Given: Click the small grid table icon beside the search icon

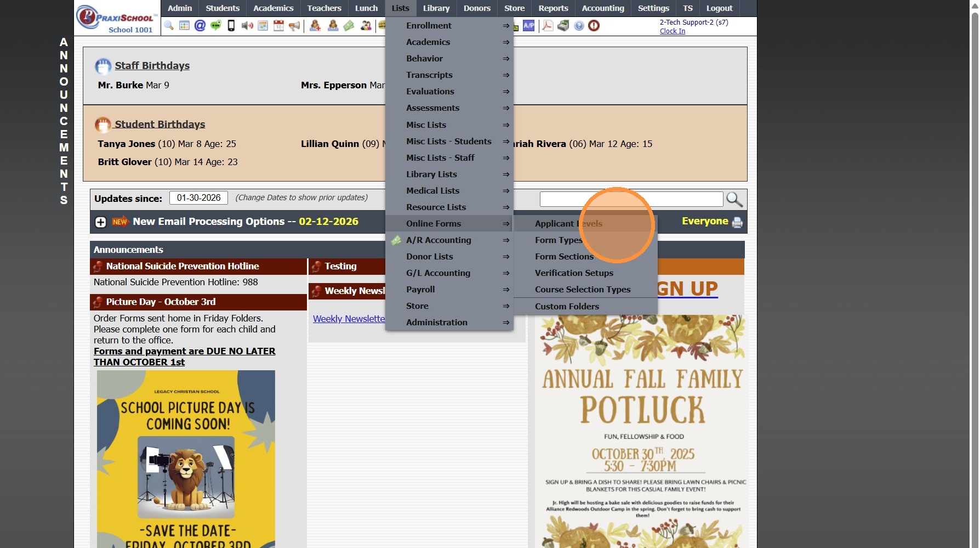Looking at the screenshot, I should (184, 26).
